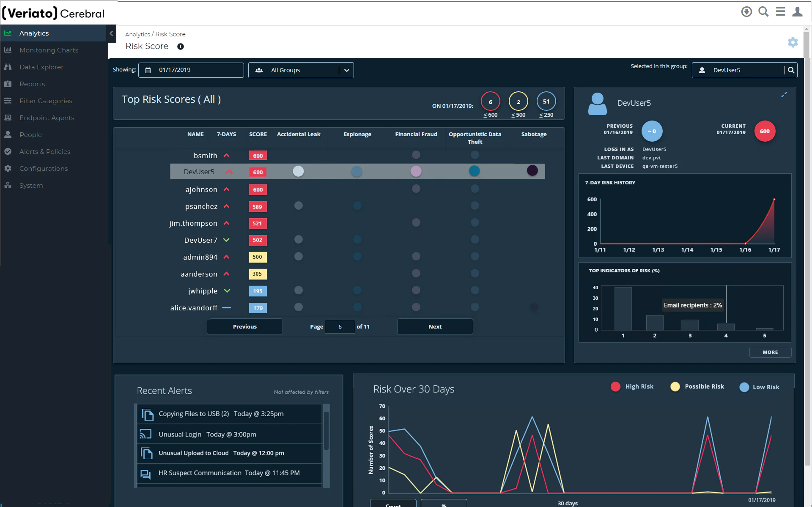This screenshot has width=812, height=507.
Task: Click the page number input showing 6
Action: pos(340,326)
